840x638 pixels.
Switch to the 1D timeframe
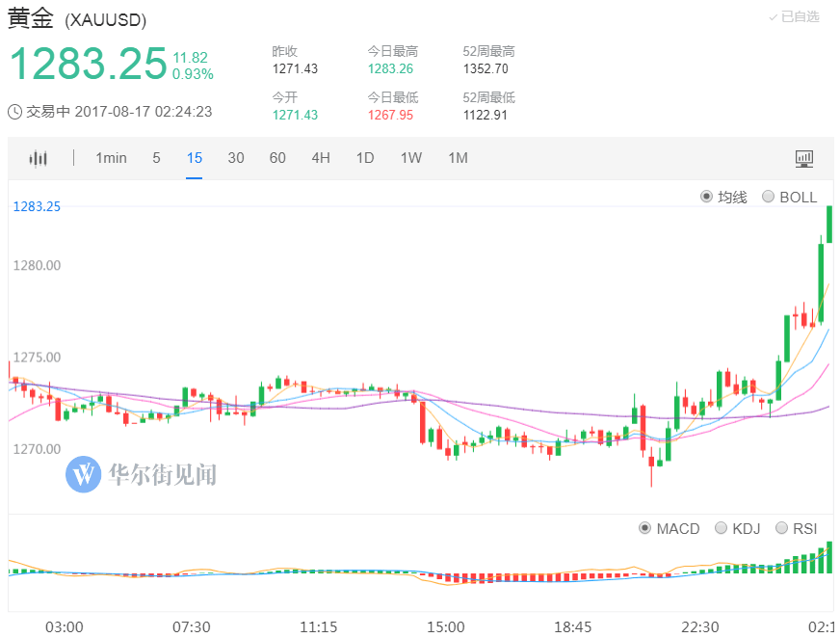coord(365,158)
